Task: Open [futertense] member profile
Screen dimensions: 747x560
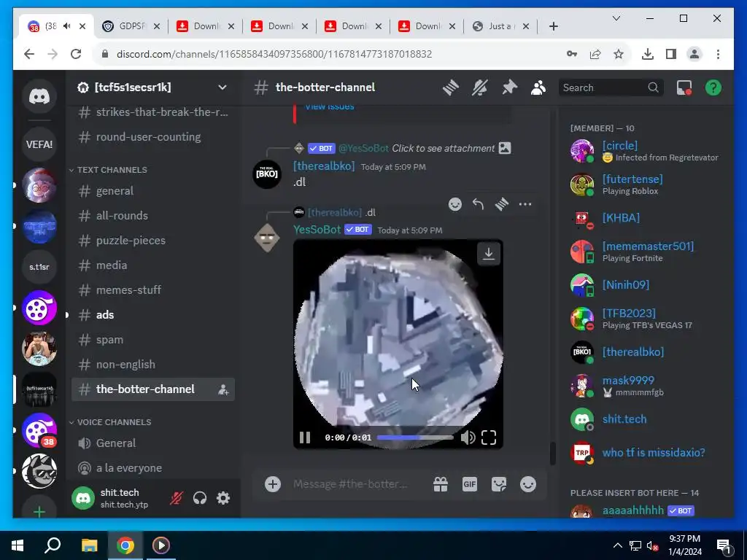Action: [648, 184]
